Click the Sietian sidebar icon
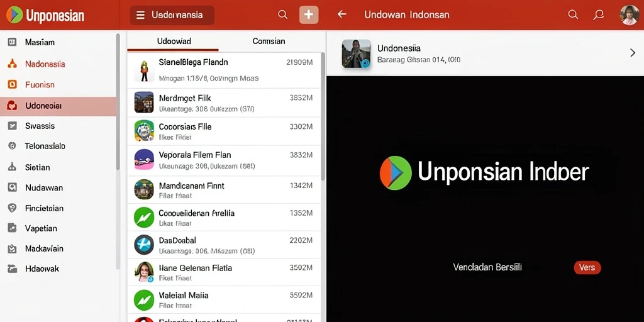Viewport: 644px width, 322px height. [13, 167]
